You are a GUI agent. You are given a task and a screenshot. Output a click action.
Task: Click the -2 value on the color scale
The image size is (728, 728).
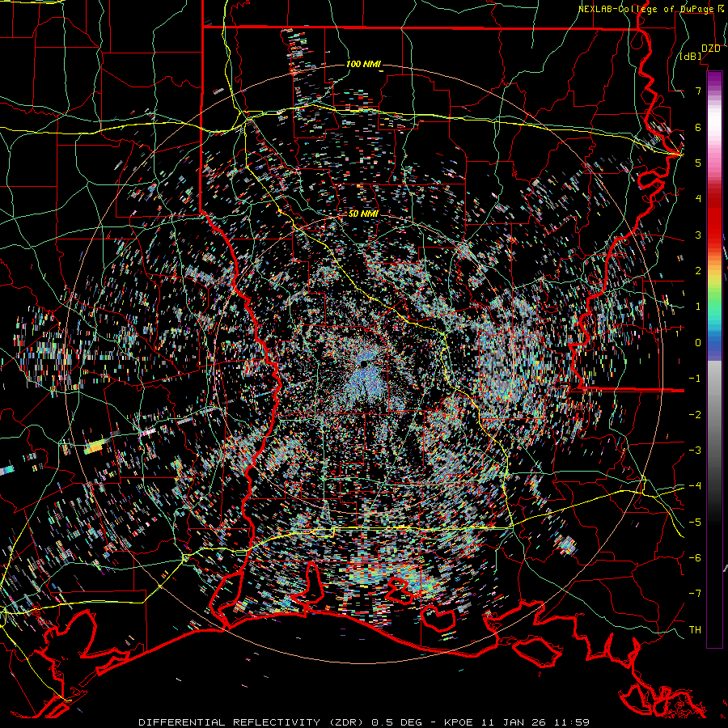695,415
